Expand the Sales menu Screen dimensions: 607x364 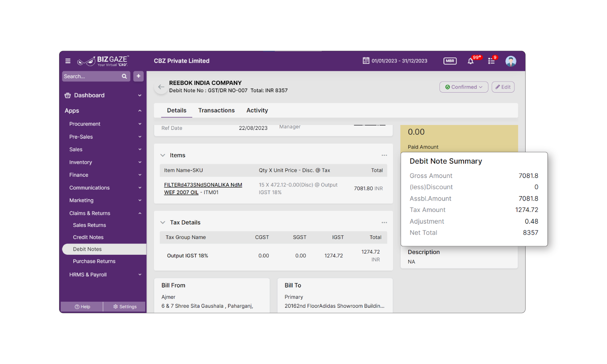[140, 150]
